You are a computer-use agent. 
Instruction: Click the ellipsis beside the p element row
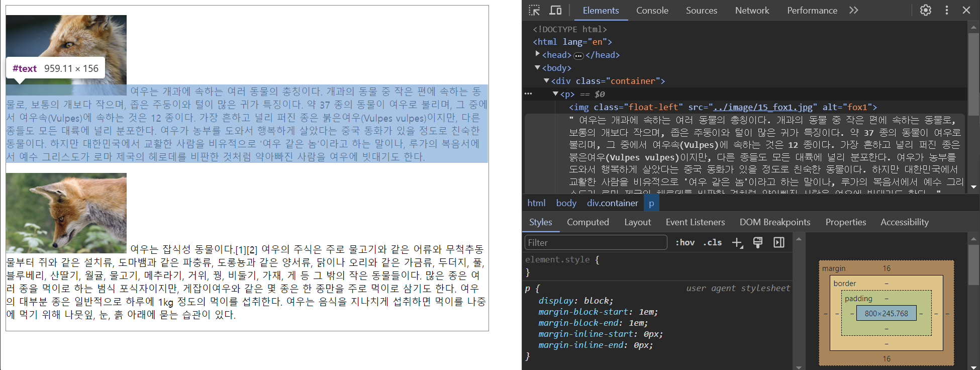(528, 94)
